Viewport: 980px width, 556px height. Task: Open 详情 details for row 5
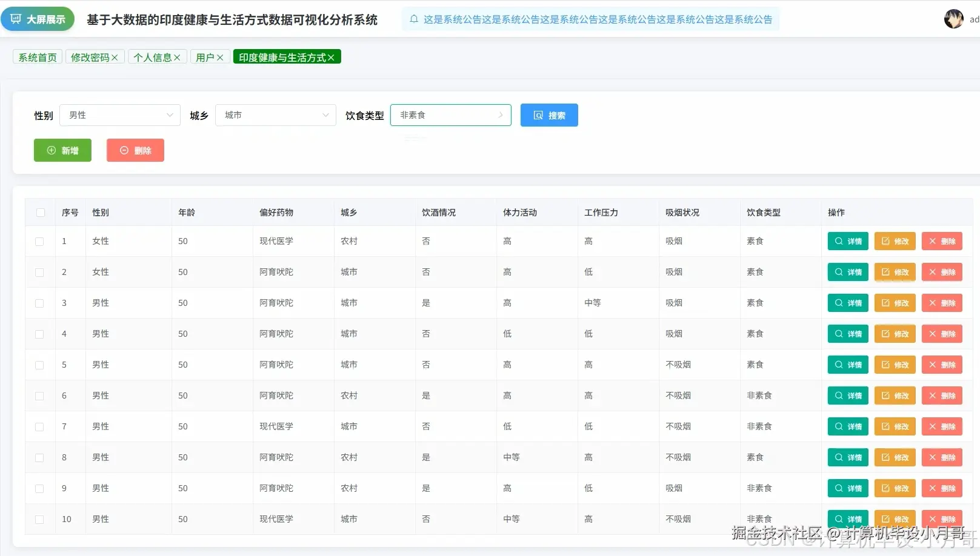[848, 365]
